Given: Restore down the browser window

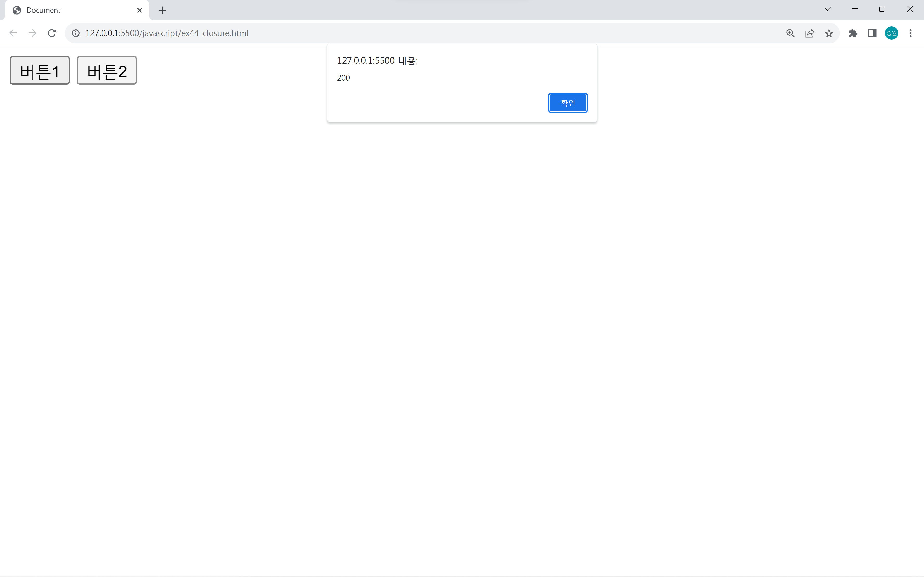Looking at the screenshot, I should pos(882,9).
